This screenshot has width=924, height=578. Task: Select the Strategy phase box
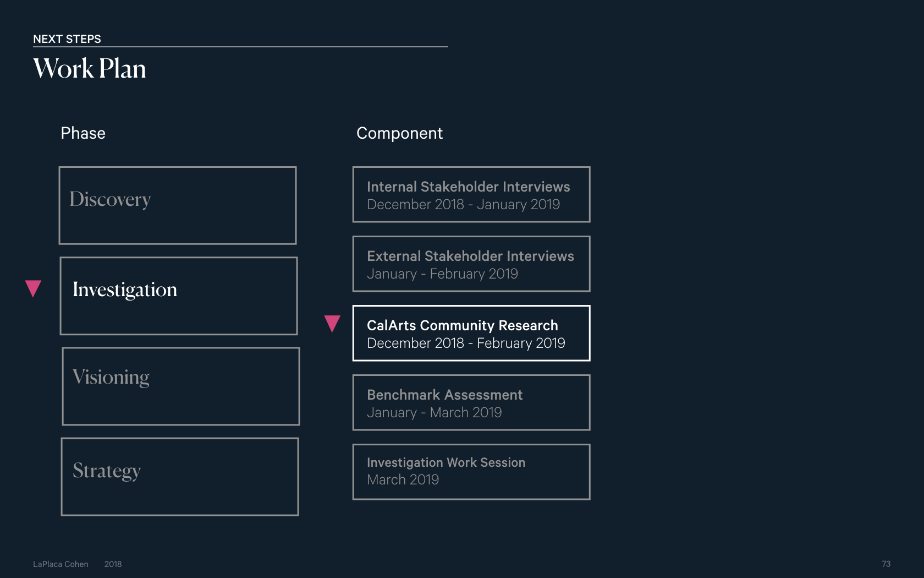180,477
